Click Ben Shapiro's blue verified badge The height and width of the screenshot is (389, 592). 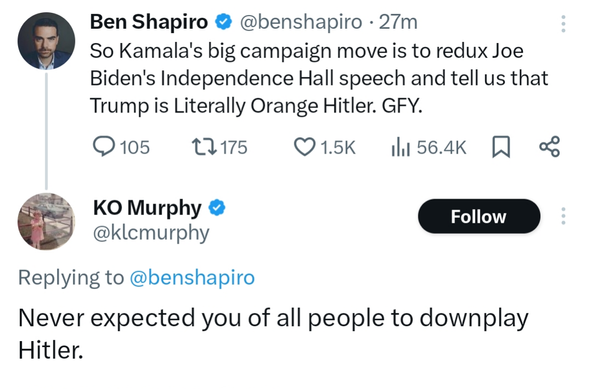point(223,22)
